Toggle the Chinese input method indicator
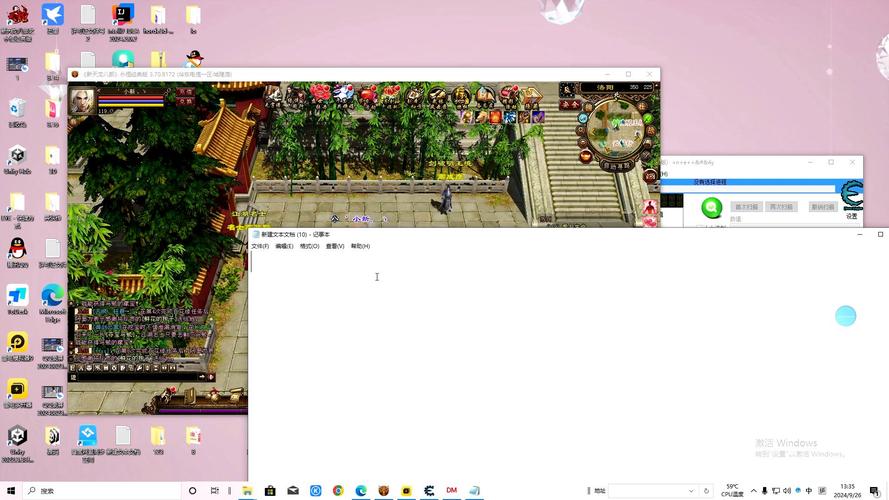 pos(808,491)
